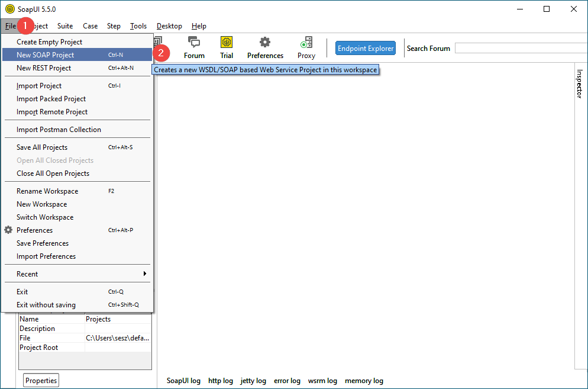
Task: Choose New Workspace
Action: point(77,204)
